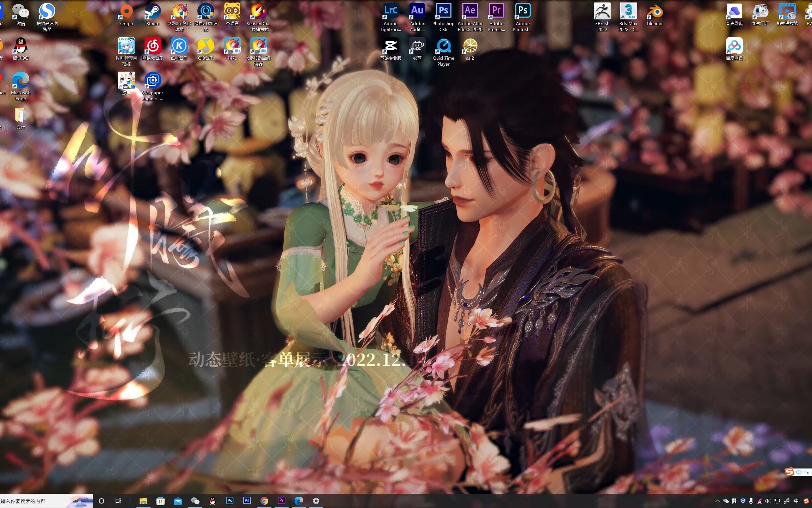Open the 1478 desktop shortcut

(232, 49)
